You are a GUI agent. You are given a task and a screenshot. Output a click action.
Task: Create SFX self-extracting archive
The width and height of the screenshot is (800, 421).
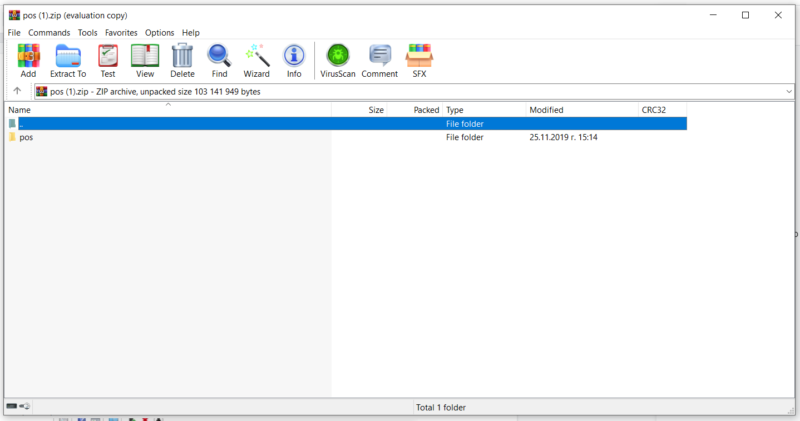tap(419, 60)
